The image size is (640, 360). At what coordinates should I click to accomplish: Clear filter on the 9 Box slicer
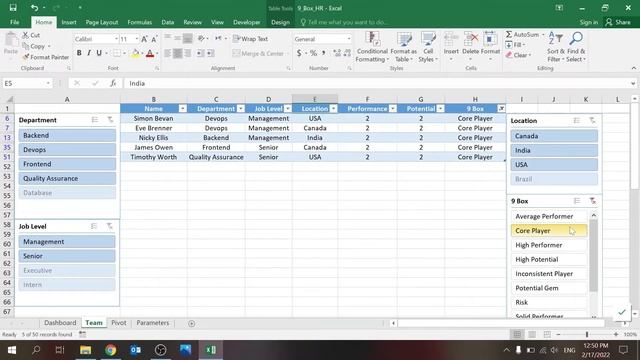pos(592,201)
